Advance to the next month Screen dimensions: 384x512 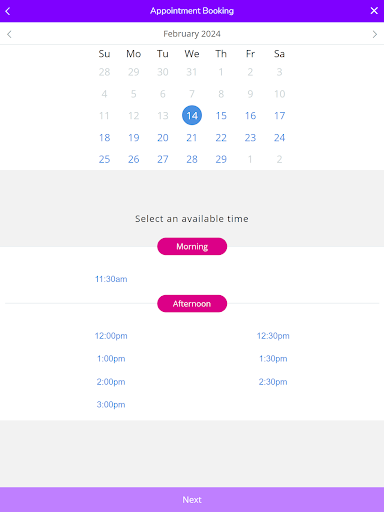375,34
